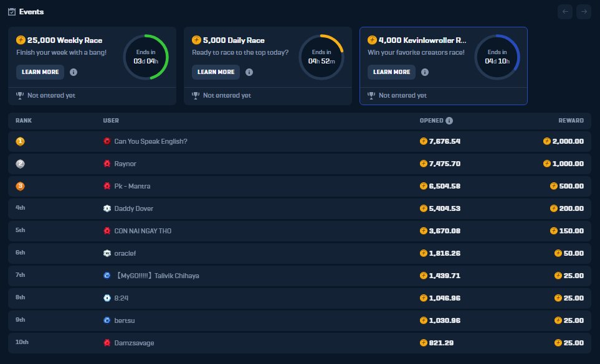This screenshot has height=364, width=600.
Task: Open user Can You Speak English?
Action: point(151,141)
